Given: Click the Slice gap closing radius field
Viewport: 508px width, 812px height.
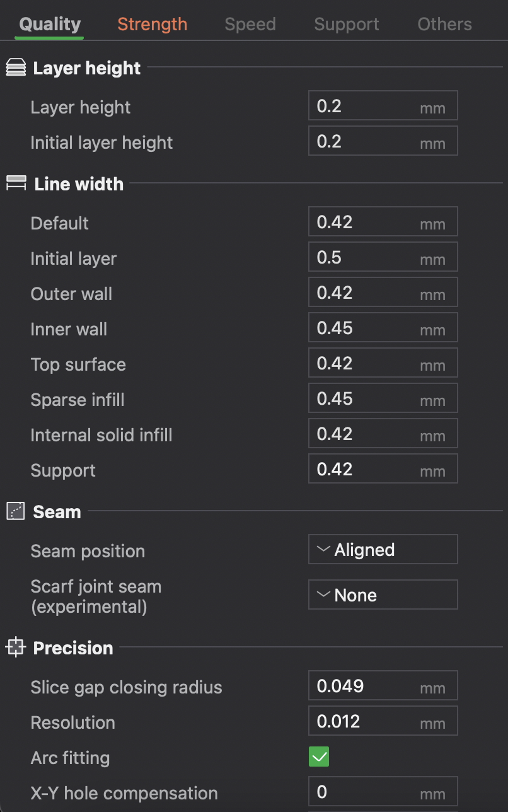Looking at the screenshot, I should 366,686.
